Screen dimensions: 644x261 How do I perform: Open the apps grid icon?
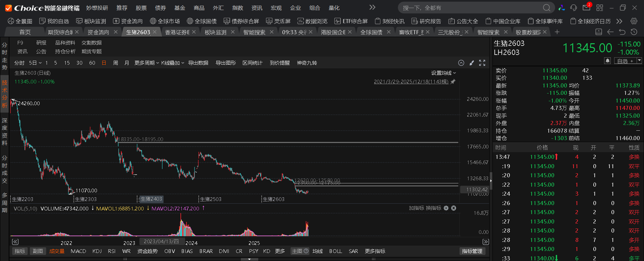pos(600,8)
